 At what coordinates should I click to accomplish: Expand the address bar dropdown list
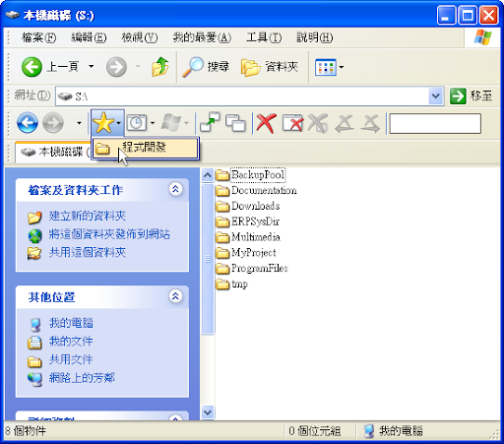coord(436,96)
